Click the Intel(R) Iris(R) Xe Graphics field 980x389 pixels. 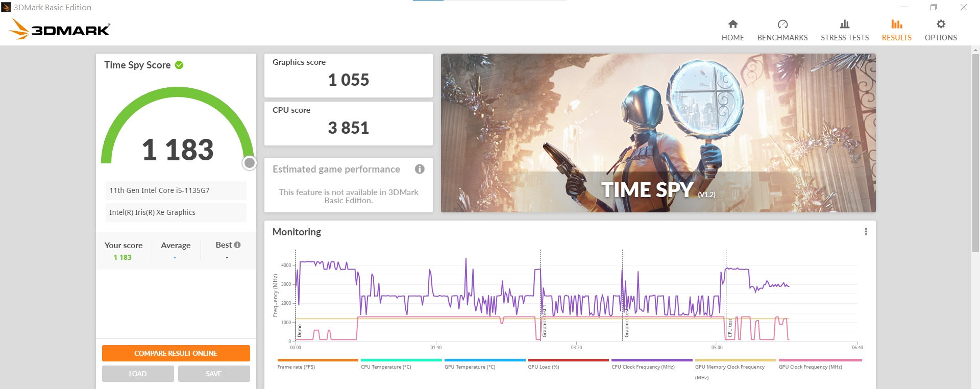(176, 212)
